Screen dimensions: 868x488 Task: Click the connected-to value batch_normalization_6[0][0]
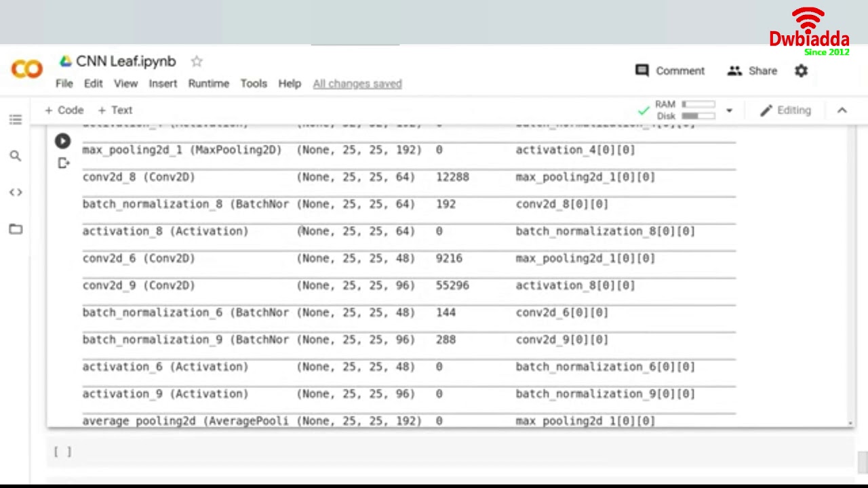click(606, 367)
